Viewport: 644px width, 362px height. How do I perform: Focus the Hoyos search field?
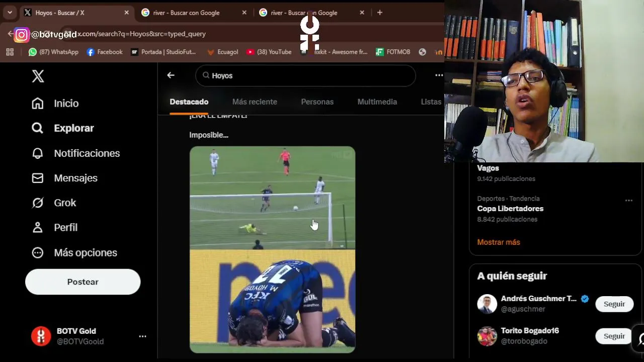(x=305, y=75)
